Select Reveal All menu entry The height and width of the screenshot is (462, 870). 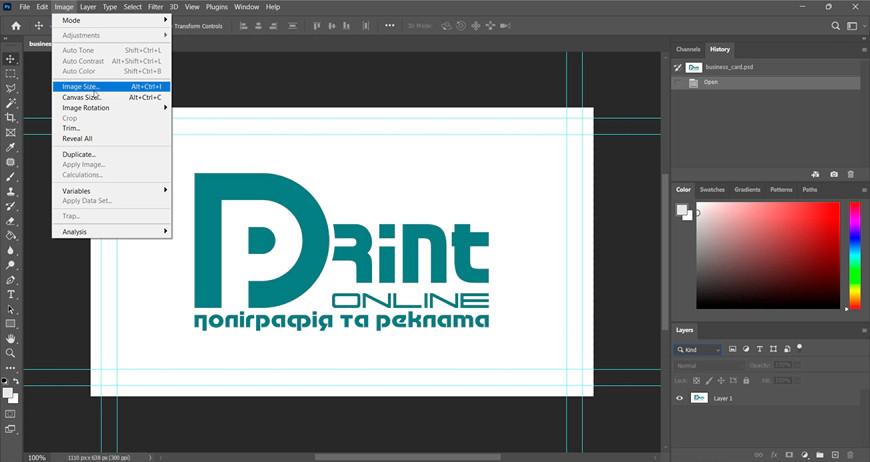[x=112, y=139]
